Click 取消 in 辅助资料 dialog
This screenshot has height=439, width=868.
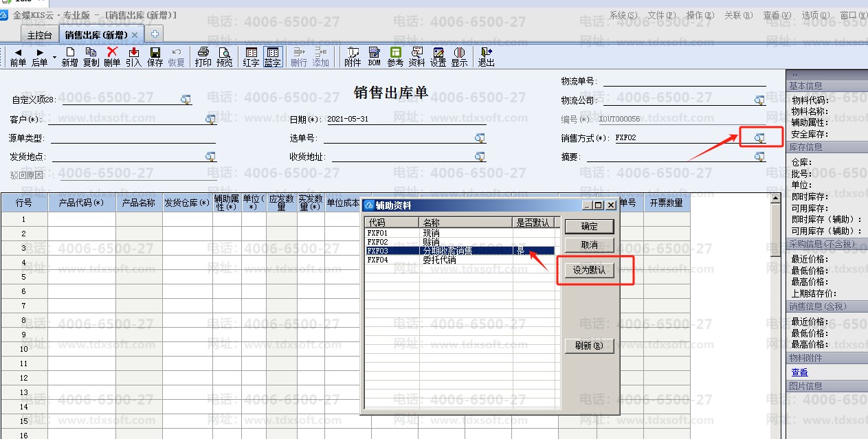pyautogui.click(x=589, y=245)
